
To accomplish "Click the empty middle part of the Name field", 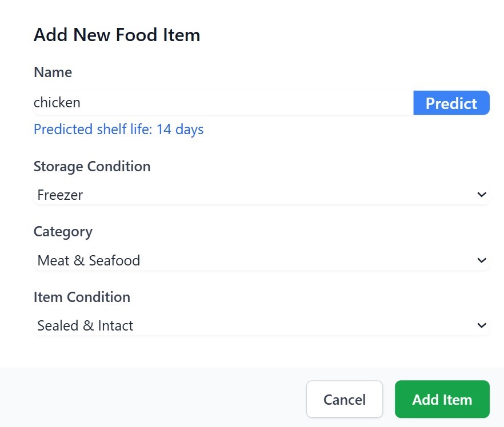I will [x=245, y=103].
